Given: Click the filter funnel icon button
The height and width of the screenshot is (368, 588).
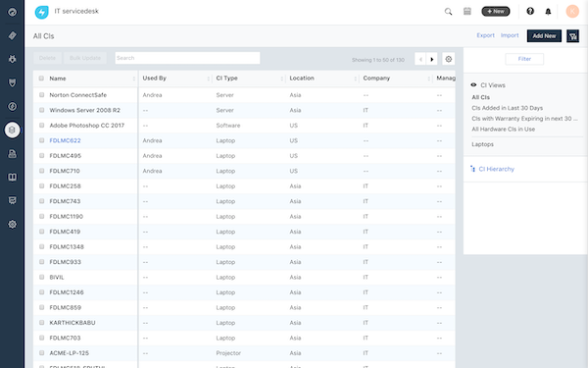Looking at the screenshot, I should (572, 36).
